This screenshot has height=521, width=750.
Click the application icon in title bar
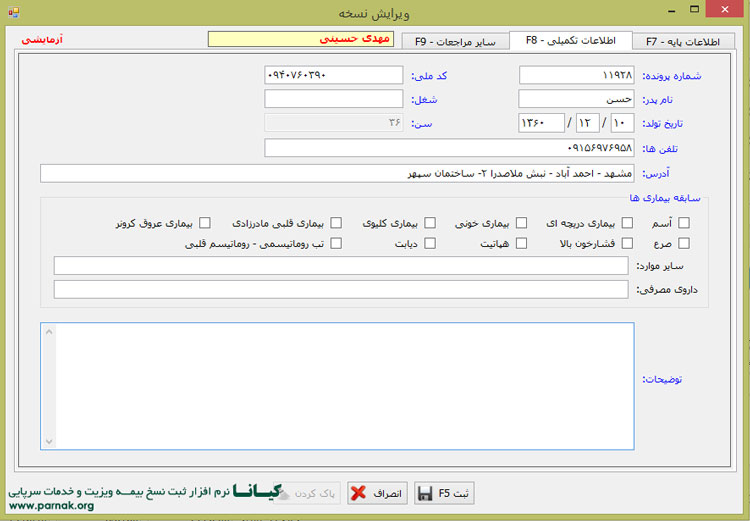pyautogui.click(x=11, y=12)
